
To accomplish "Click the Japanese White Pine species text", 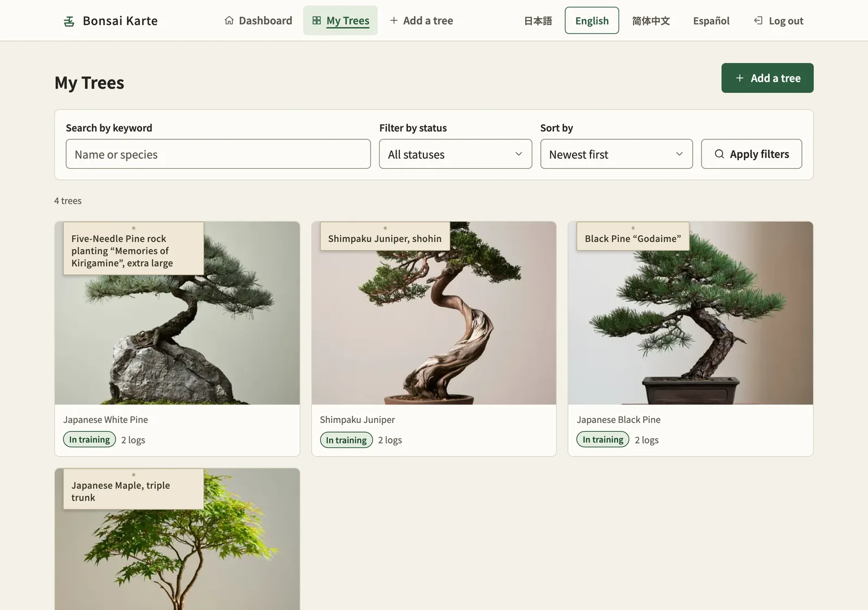I will pyautogui.click(x=106, y=420).
